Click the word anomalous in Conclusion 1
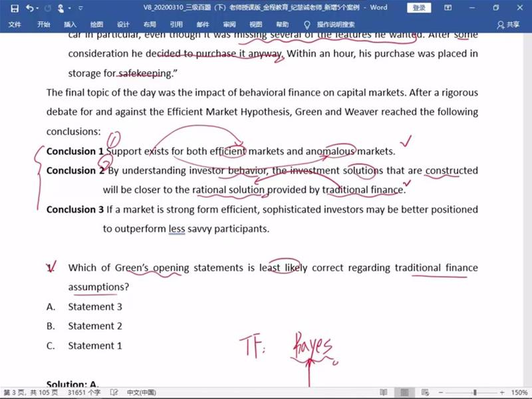This screenshot has height=399, width=532. pyautogui.click(x=331, y=152)
